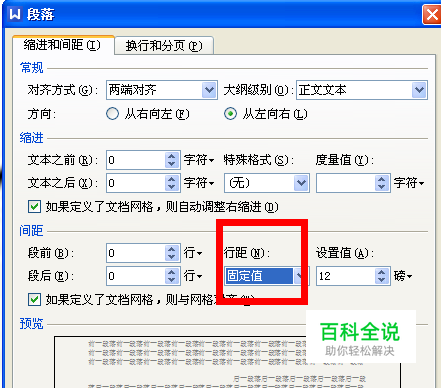The width and height of the screenshot is (441, 388).
Task: Click the 度量值 input field
Action: pyautogui.click(x=346, y=183)
